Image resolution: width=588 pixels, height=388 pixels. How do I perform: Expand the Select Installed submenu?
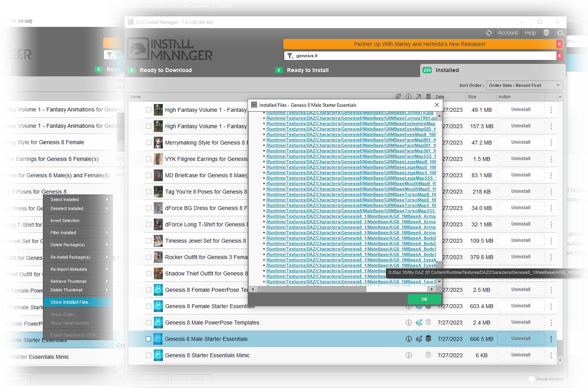[x=77, y=199]
